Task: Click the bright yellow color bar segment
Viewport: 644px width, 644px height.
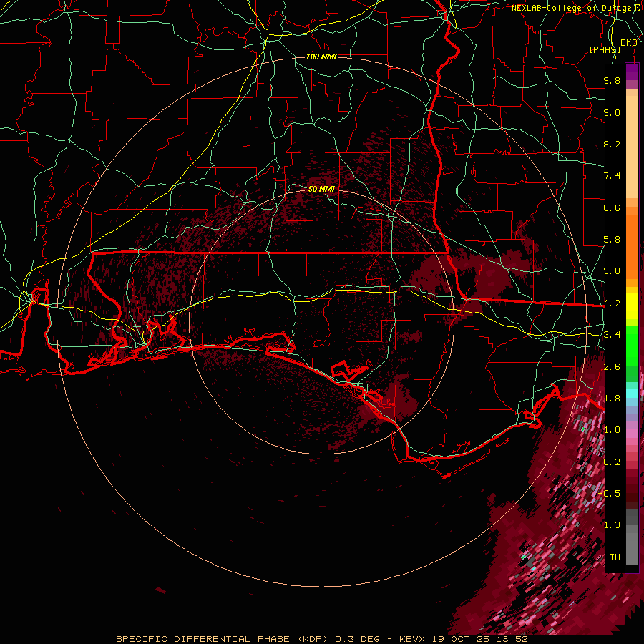Action: pyautogui.click(x=632, y=306)
